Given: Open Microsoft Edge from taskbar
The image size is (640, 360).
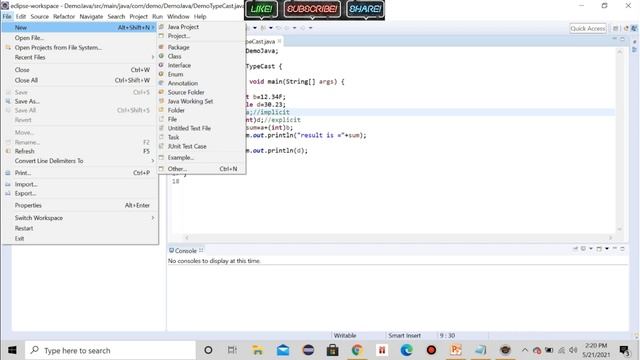Looking at the screenshot, I should tap(407, 350).
